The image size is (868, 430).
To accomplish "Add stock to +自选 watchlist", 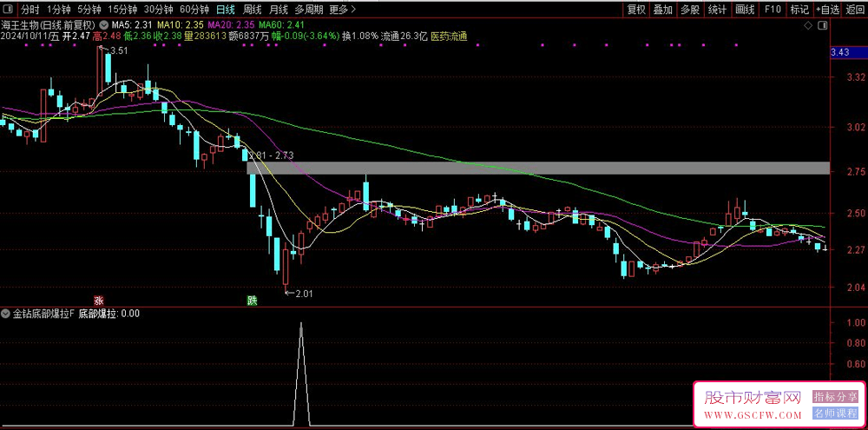I will (x=827, y=10).
